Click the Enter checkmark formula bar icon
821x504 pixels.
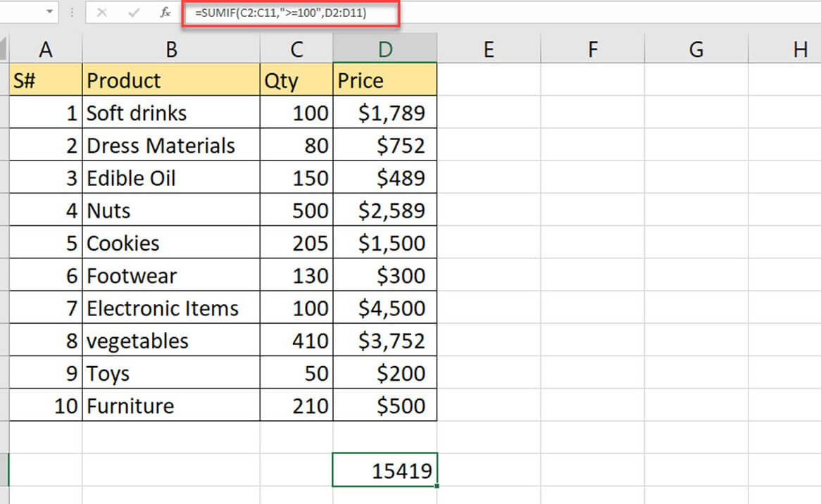[134, 13]
